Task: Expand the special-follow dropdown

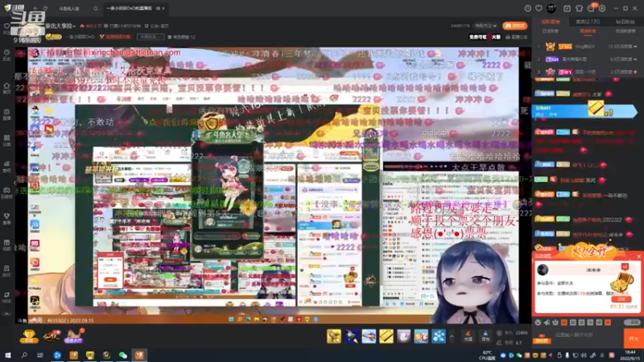Action: pos(485,26)
